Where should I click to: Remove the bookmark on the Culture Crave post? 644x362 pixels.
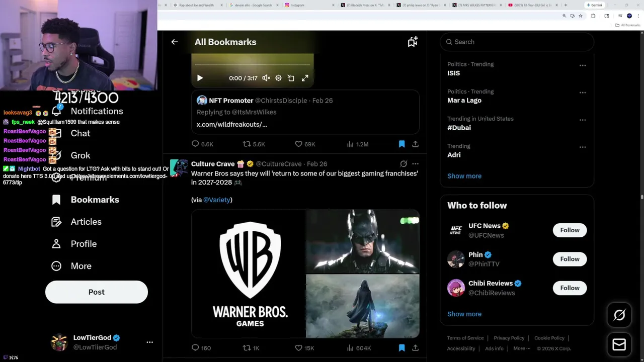401,348
